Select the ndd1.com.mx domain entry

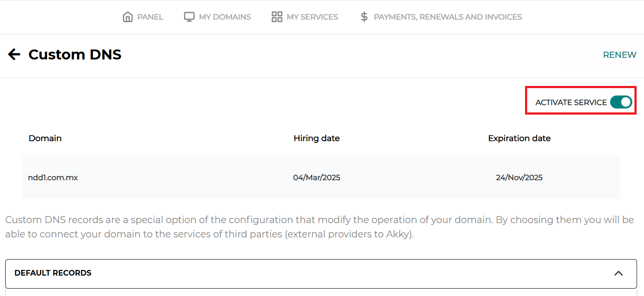(x=53, y=178)
